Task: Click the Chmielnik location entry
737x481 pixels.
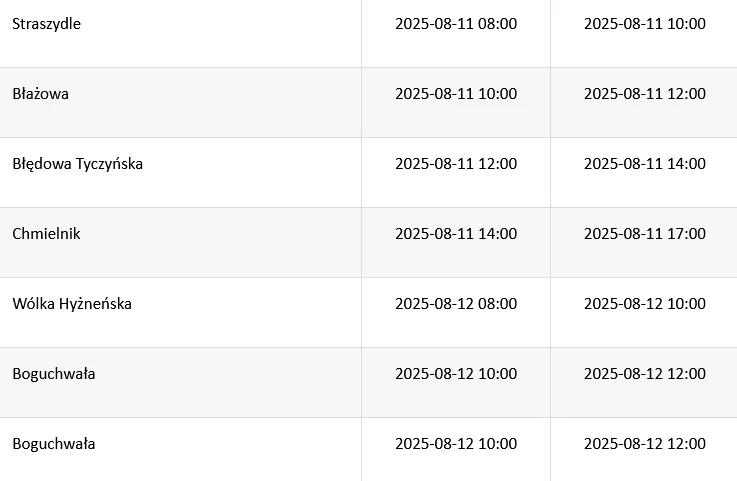Action: tap(46, 234)
